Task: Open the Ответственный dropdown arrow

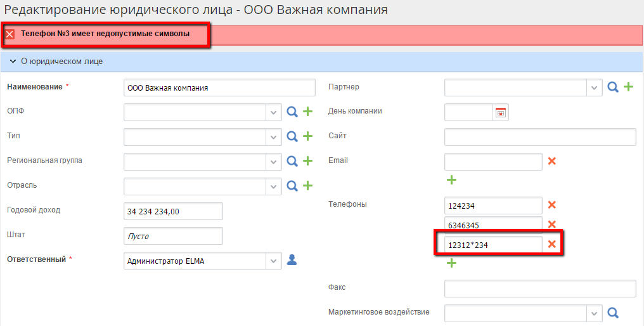Action: point(274,261)
